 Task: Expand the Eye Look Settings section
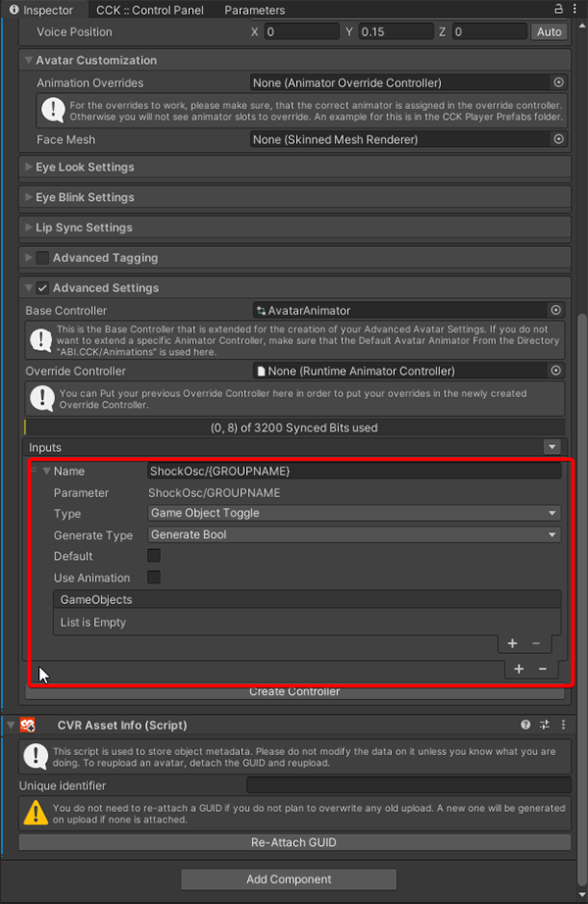point(84,167)
